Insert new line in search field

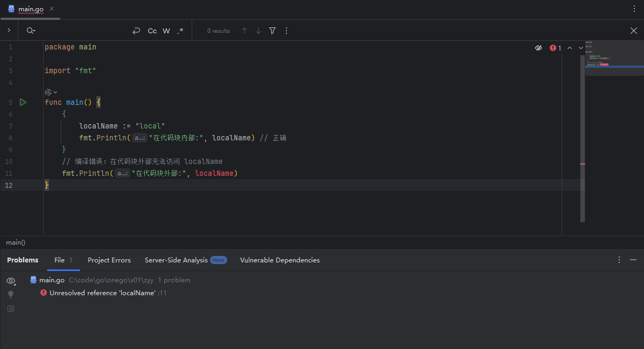tap(136, 31)
